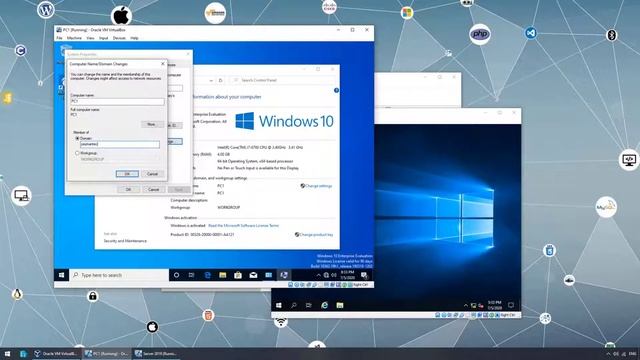Open Task View in the Server VM taskbar

(x=309, y=305)
